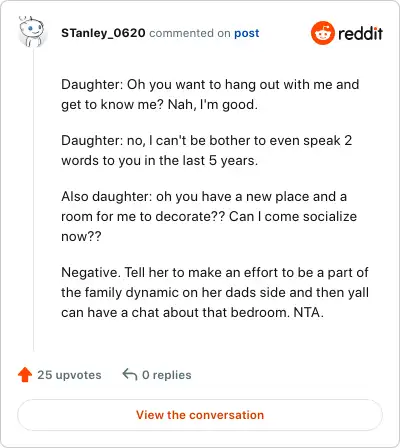Click the orange Reddit Snoo logo
Image resolution: width=400 pixels, height=448 pixels.
click(x=322, y=33)
